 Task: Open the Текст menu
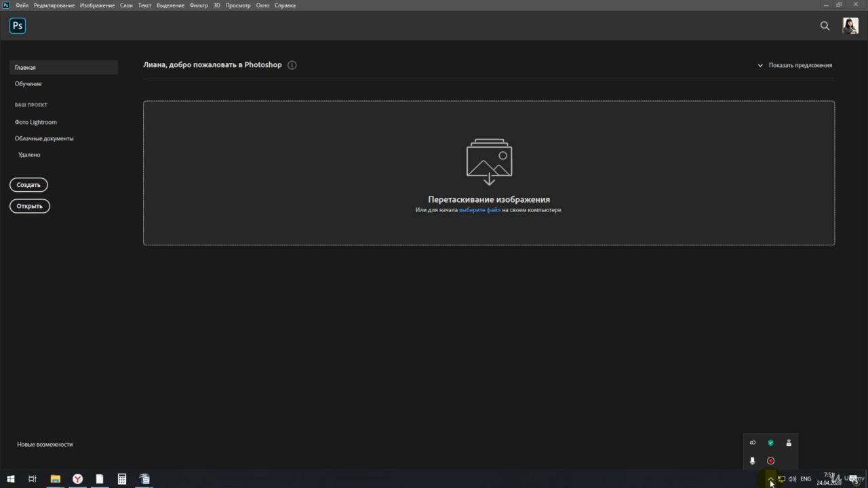(x=144, y=5)
